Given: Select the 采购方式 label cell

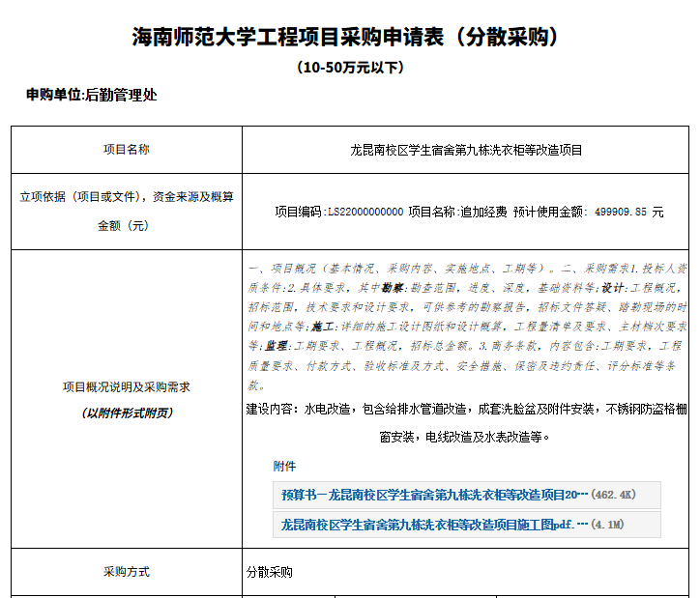Looking at the screenshot, I should tap(127, 572).
